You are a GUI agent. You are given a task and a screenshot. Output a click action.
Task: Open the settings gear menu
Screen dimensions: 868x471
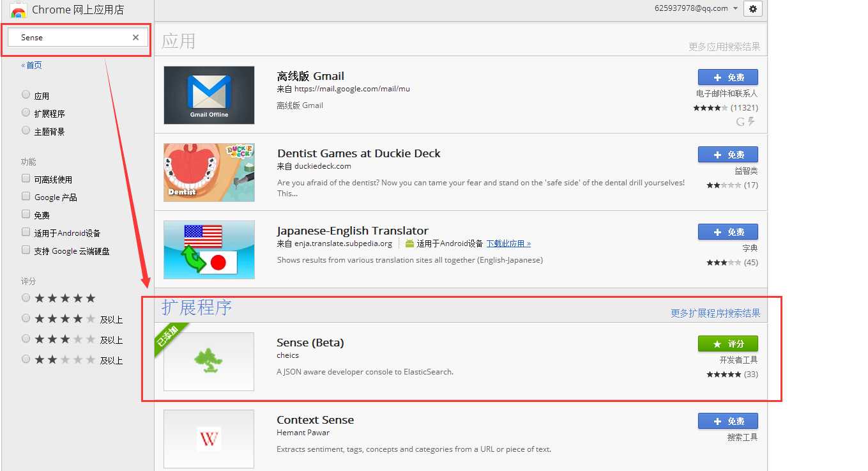click(x=752, y=8)
